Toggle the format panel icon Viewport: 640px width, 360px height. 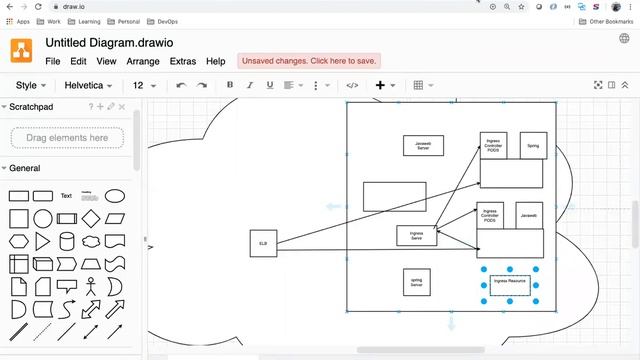(611, 85)
